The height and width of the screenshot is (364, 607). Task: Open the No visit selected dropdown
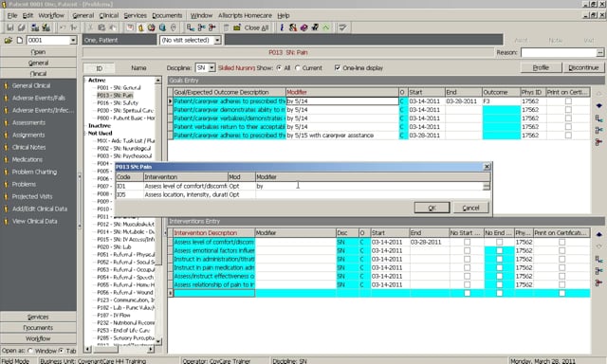coord(217,40)
